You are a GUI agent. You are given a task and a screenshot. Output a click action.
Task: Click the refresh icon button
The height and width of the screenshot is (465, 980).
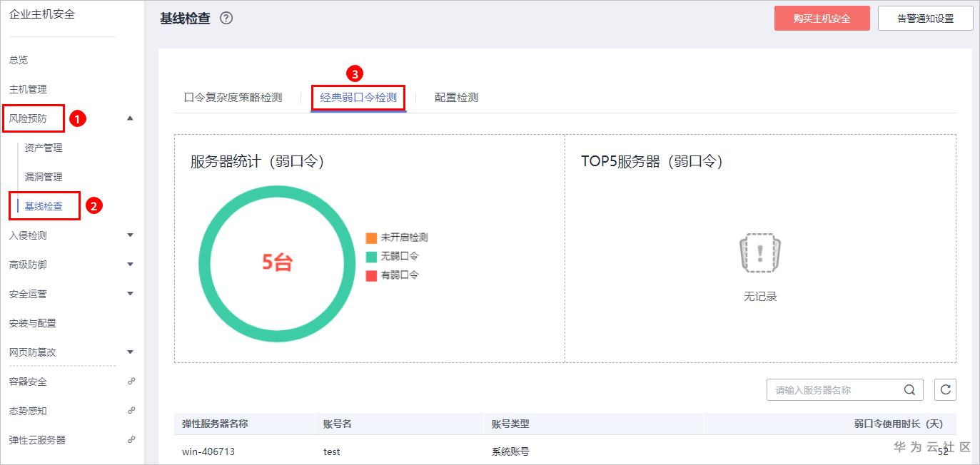[945, 390]
